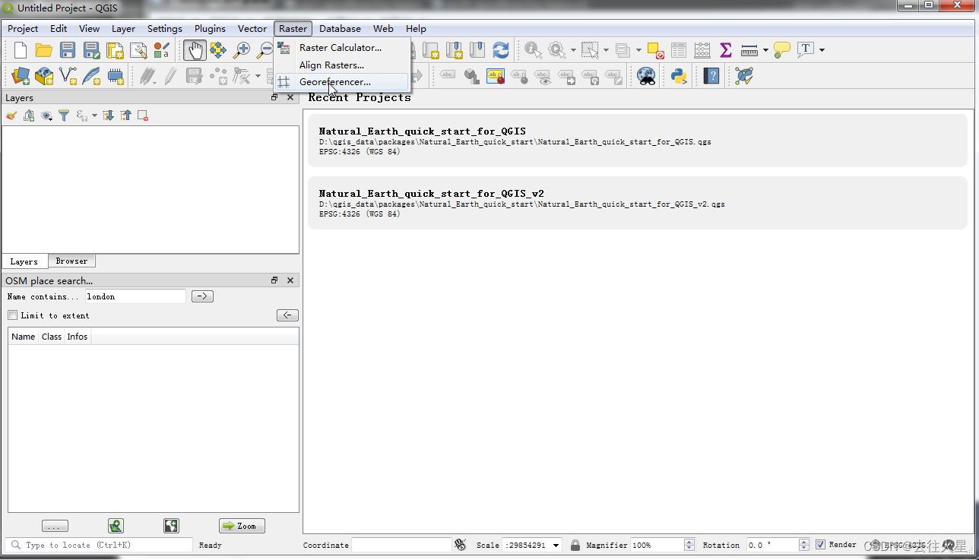Expand the Identify action dropdown arrow
979x560 pixels.
tap(572, 50)
